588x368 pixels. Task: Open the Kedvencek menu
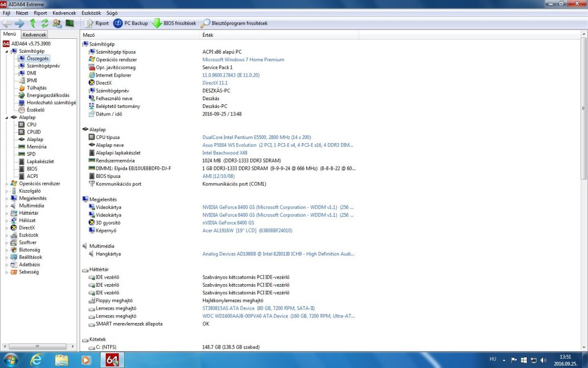pos(64,13)
